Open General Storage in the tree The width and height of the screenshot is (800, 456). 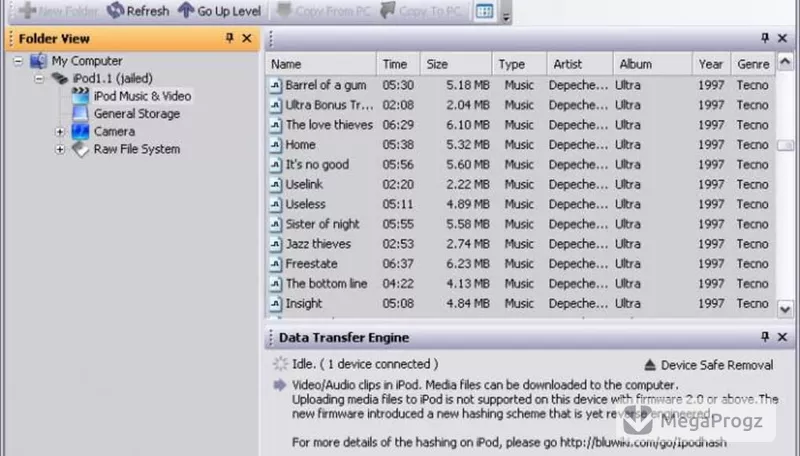(137, 114)
